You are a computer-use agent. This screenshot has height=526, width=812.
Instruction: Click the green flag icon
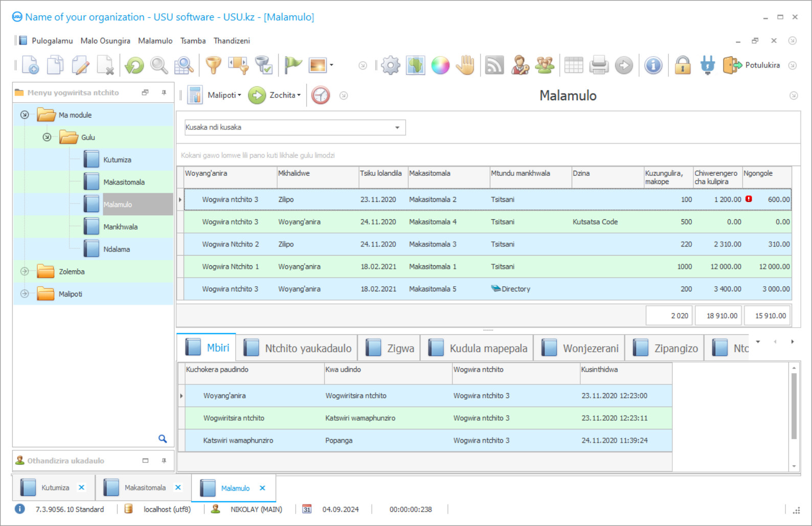[293, 65]
